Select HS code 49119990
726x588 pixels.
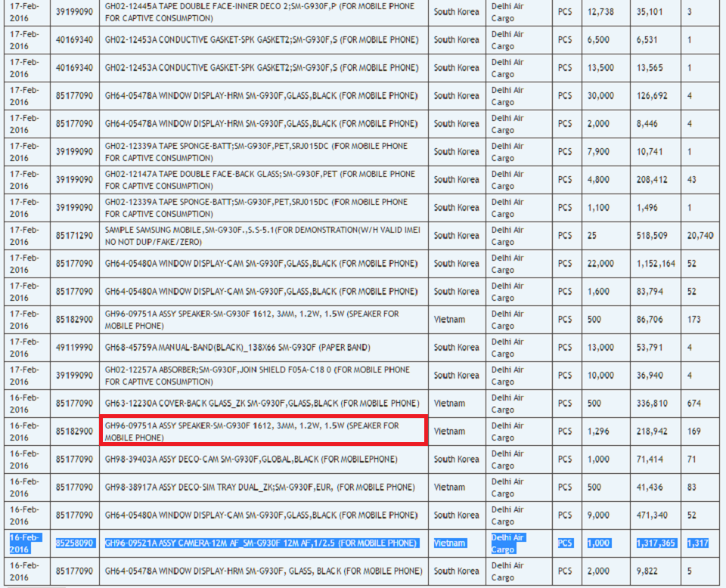click(x=75, y=348)
